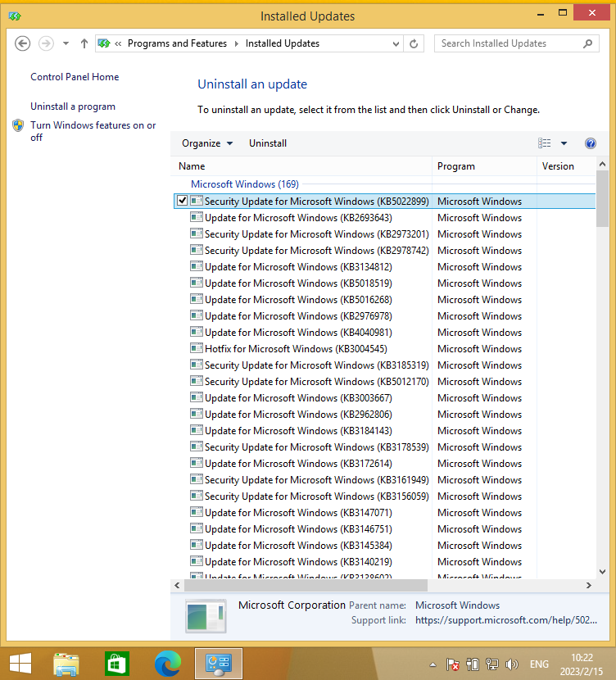Sort by the Name column header
This screenshot has width=616, height=680.
point(302,166)
